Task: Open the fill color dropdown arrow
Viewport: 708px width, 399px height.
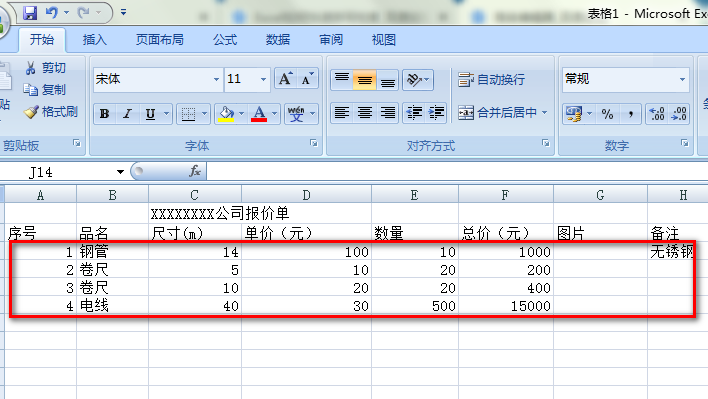Action: pos(242,114)
